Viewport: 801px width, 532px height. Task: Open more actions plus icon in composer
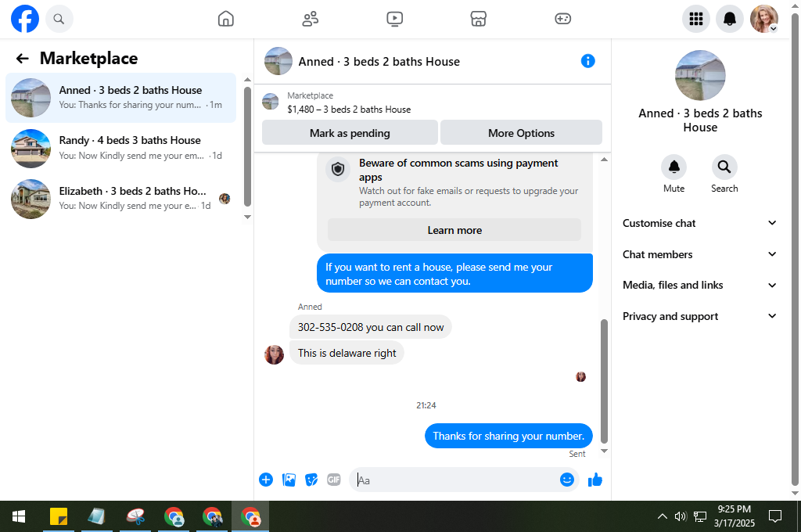(x=266, y=480)
